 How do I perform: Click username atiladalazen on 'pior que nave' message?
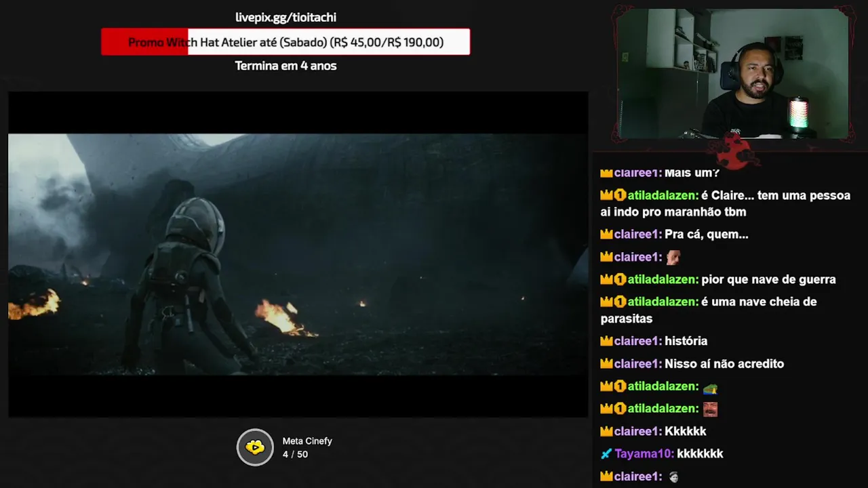(663, 279)
